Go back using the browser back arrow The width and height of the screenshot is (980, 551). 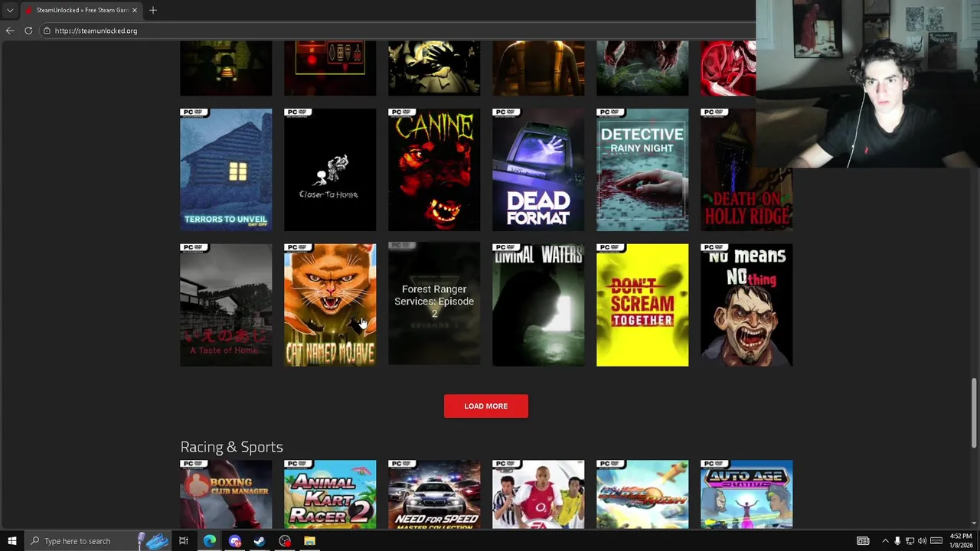point(10,31)
